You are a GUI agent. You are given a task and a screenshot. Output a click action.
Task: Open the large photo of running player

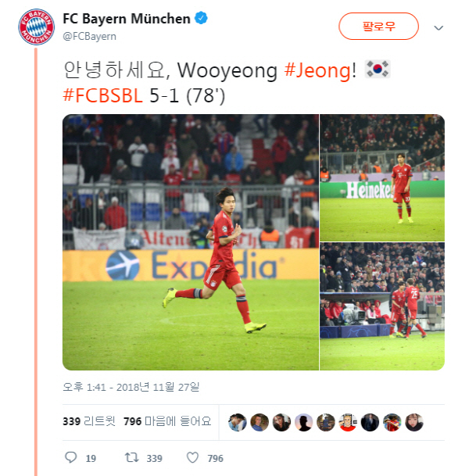tap(191, 242)
